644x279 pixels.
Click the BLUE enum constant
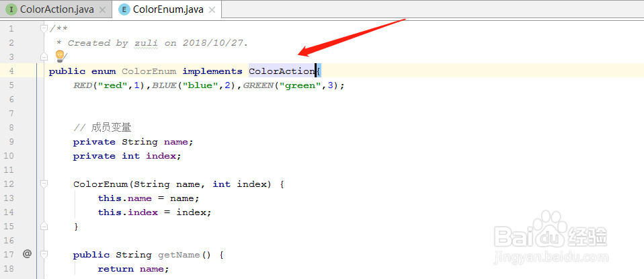click(x=164, y=85)
